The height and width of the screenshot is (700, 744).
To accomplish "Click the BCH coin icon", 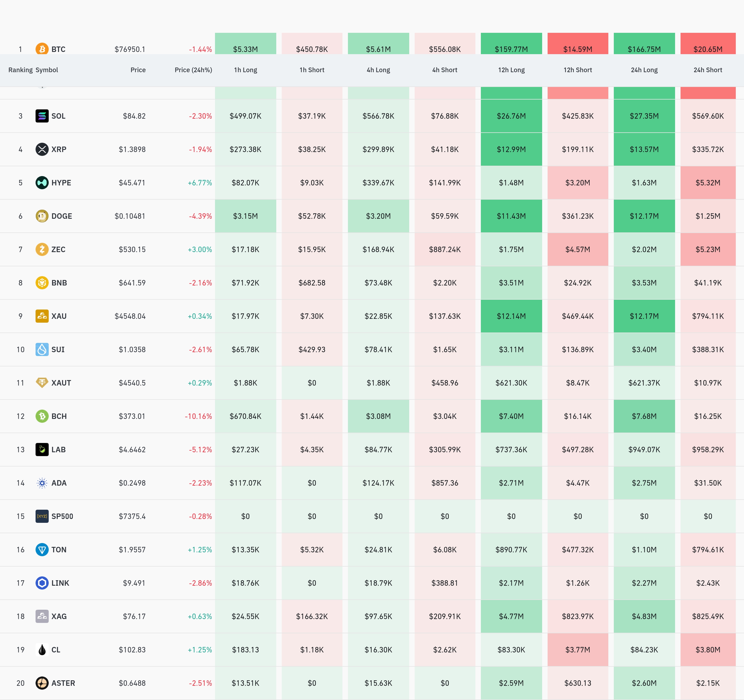I will [x=42, y=416].
